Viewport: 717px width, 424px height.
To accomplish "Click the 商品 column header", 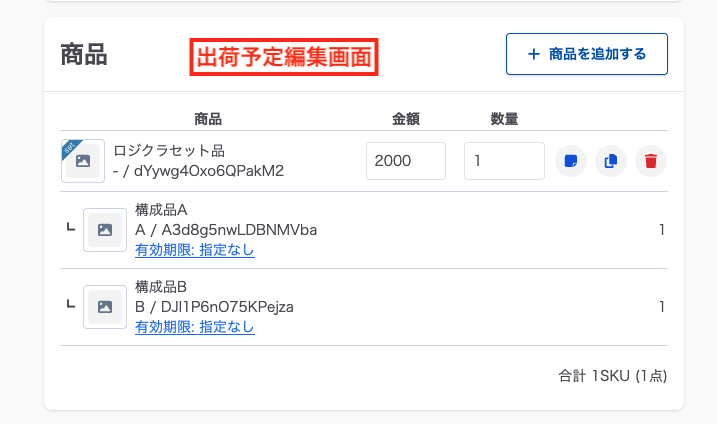I will pos(208,119).
